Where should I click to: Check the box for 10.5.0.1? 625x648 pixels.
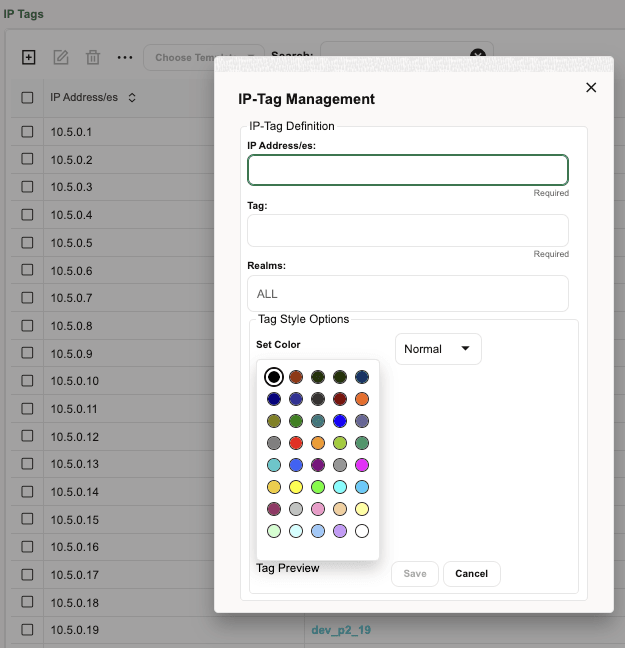[x=27, y=132]
